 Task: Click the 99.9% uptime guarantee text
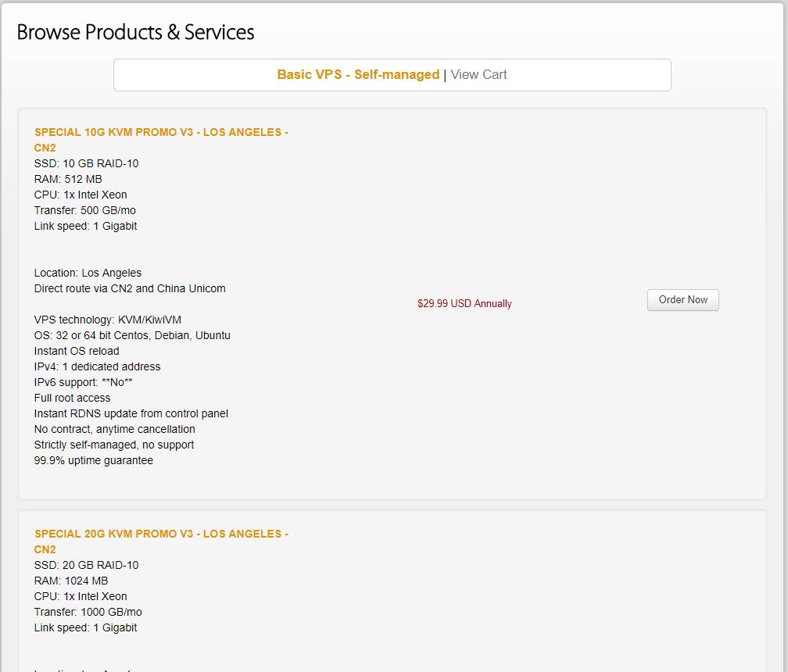93,461
